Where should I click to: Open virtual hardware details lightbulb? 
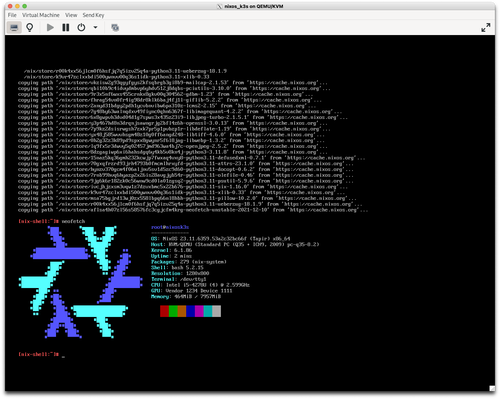coord(30,28)
